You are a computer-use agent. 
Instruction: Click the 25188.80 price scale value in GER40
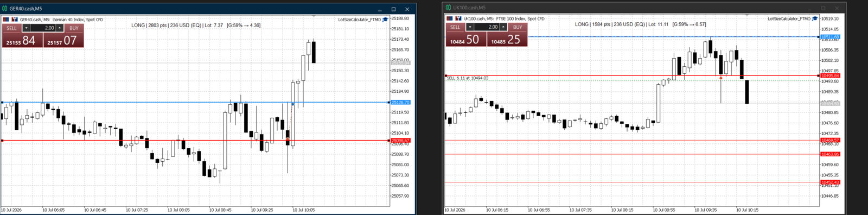click(x=400, y=18)
